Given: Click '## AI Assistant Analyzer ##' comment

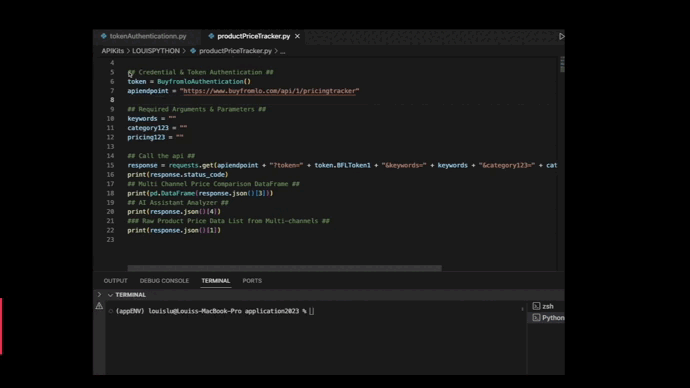Looking at the screenshot, I should tap(178, 203).
